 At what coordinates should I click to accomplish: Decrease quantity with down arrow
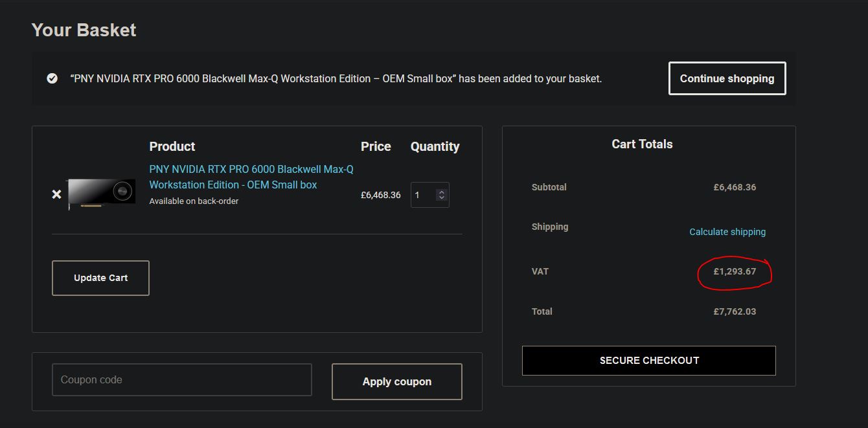coord(442,197)
